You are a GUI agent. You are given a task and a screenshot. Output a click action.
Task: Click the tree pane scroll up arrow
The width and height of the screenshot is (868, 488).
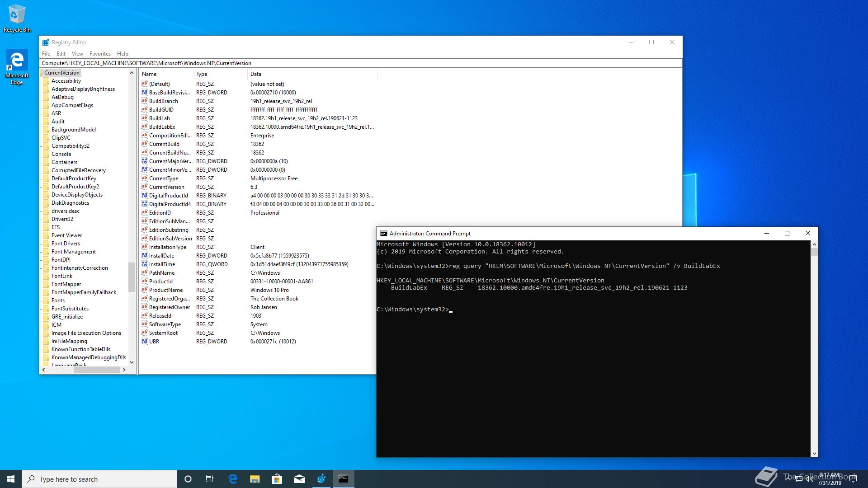pyautogui.click(x=132, y=73)
